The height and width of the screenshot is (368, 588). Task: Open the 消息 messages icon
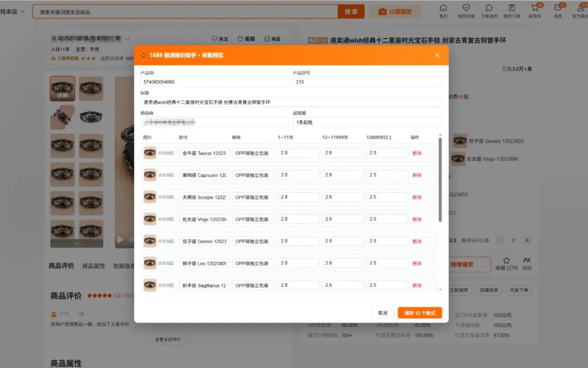click(x=558, y=11)
